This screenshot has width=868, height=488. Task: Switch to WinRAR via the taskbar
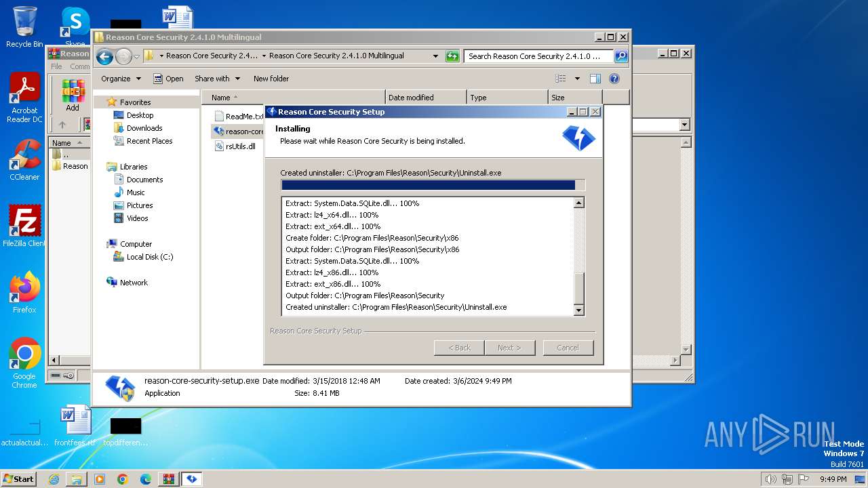[x=169, y=479]
